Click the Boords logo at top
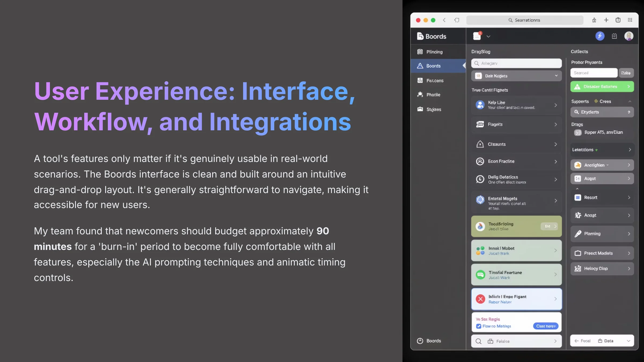644x362 pixels. tap(431, 36)
